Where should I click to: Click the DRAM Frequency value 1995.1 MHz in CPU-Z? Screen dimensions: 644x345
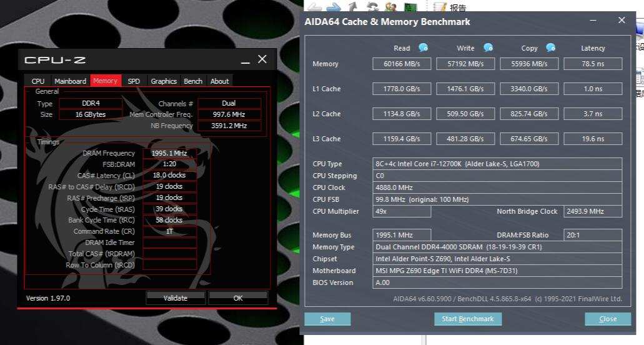170,152
